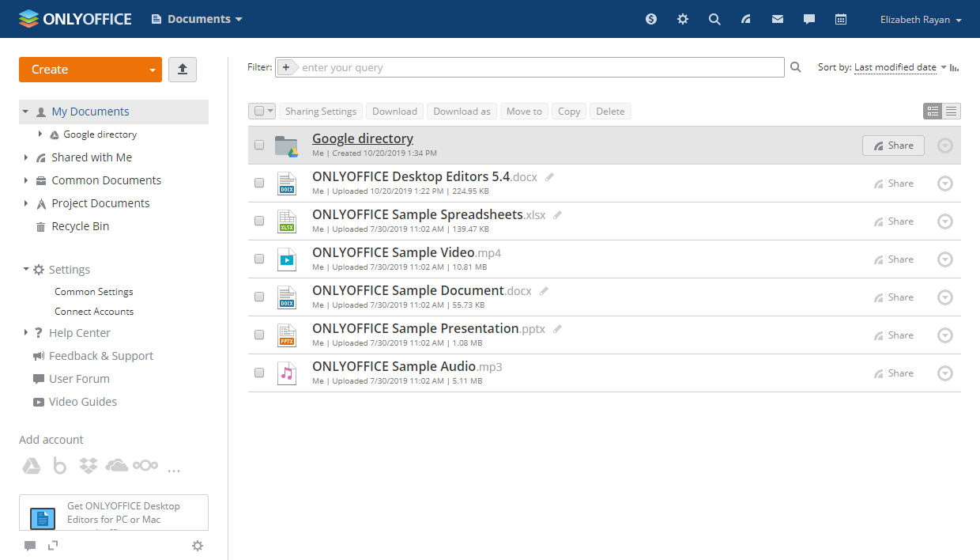Screen dimensions: 980x560
Task: Open the feed icon in header
Action: pos(746,19)
